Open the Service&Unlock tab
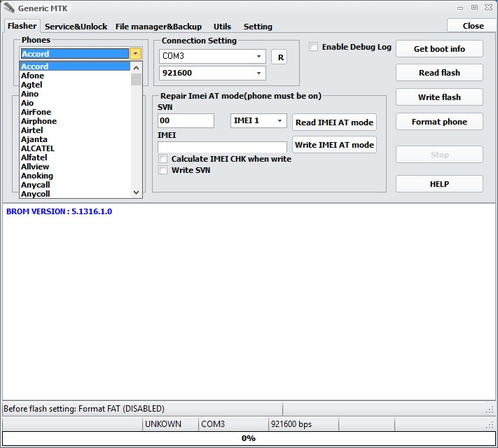498x448 pixels. coord(76,27)
